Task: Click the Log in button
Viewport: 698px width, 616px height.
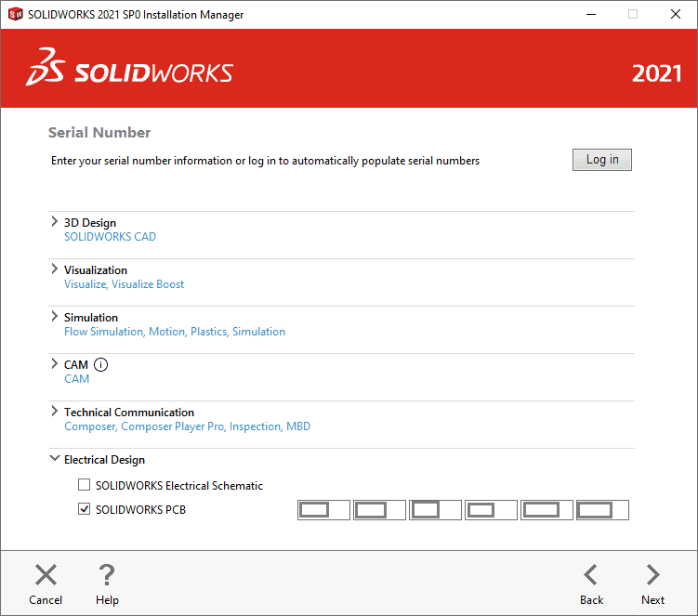Action: [602, 160]
